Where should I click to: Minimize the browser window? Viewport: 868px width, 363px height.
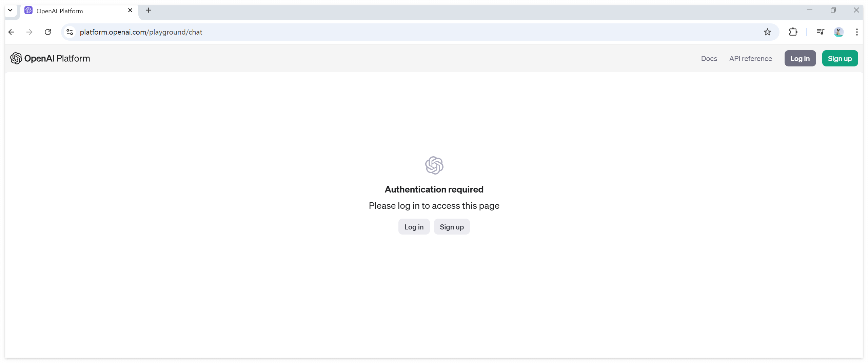810,10
